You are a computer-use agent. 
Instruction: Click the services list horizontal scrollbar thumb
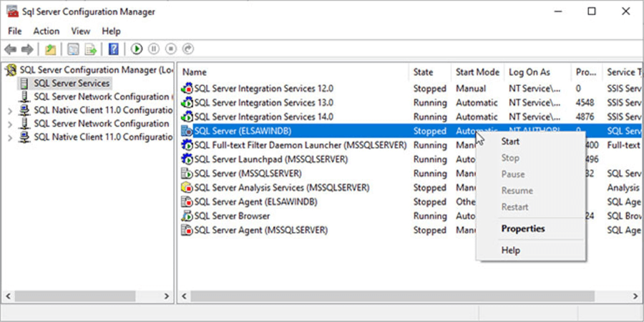coord(392,296)
